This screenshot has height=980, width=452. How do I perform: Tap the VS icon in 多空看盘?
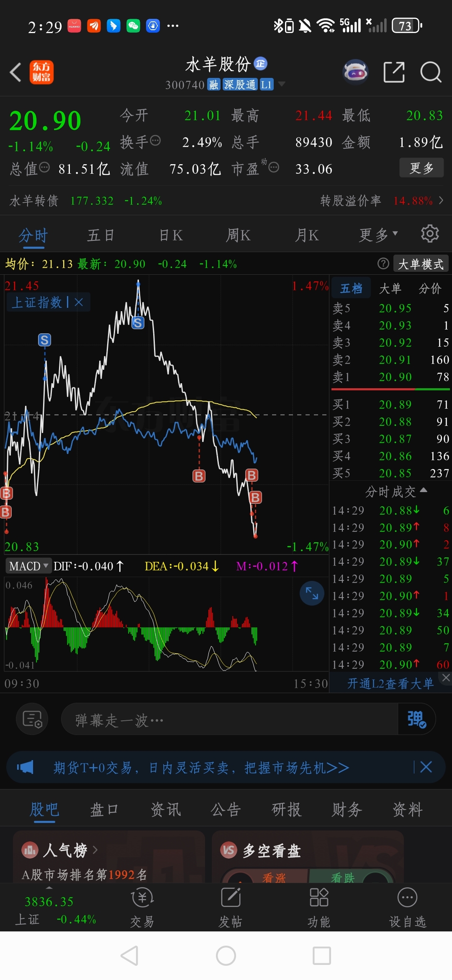[229, 850]
